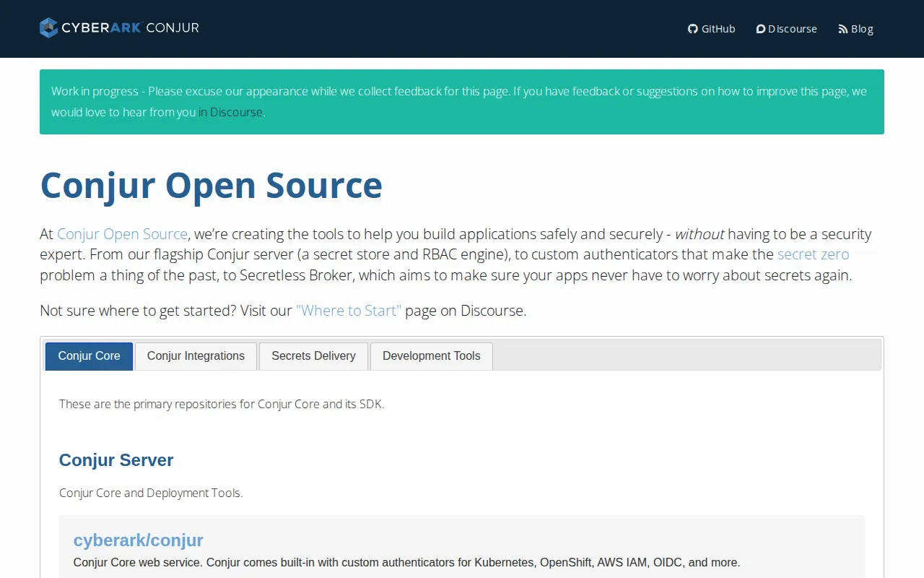924x578 pixels.
Task: Open the 'Conjur Open Source' paragraph link
Action: [122, 234]
